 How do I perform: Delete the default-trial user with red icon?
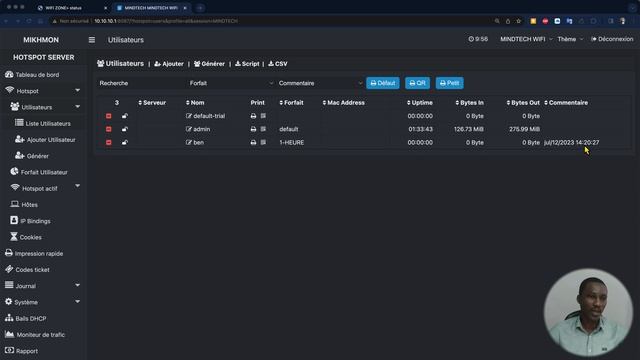point(109,116)
